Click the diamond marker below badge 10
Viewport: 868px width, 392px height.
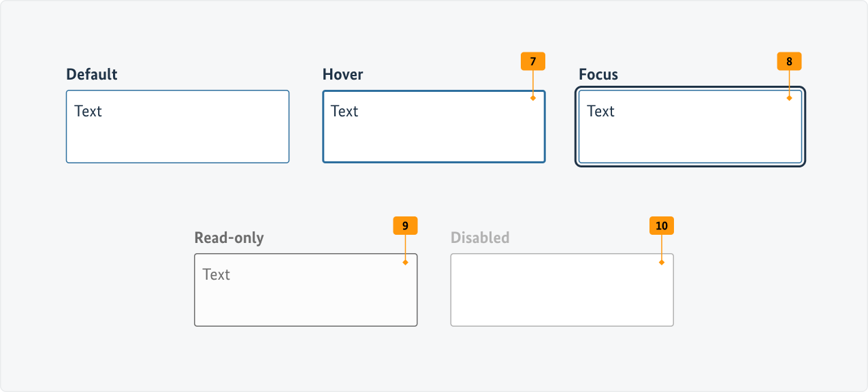(661, 262)
